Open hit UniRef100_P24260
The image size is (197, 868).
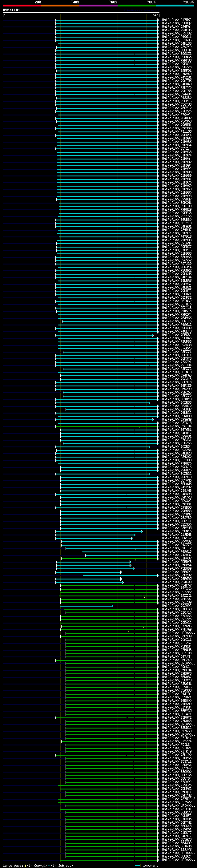(176, 457)
